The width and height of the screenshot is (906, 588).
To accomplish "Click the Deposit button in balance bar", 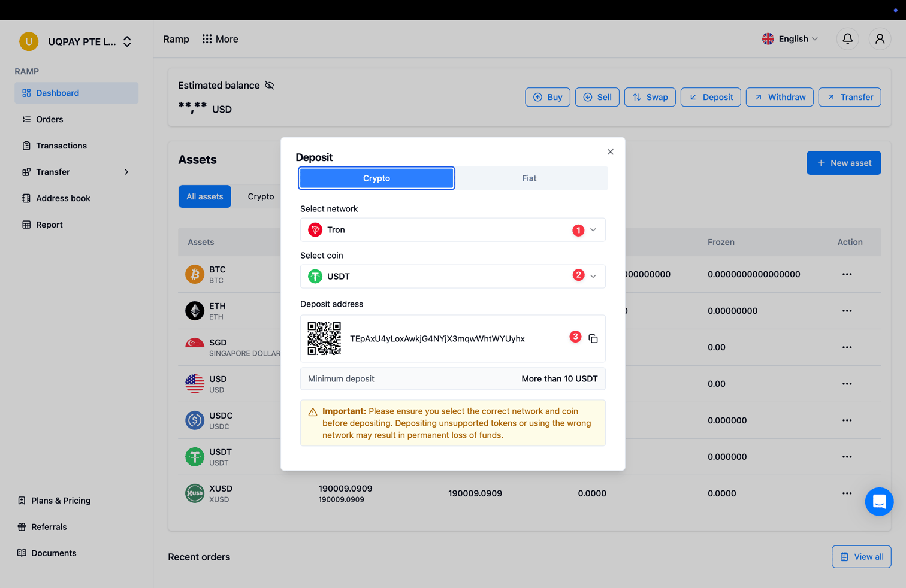I will point(711,97).
